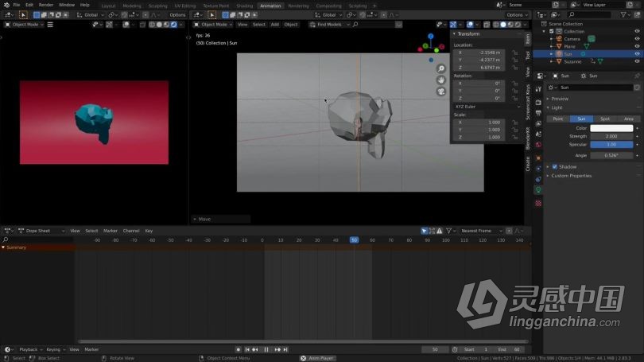
Task: Set light type to Area
Action: tap(628, 119)
